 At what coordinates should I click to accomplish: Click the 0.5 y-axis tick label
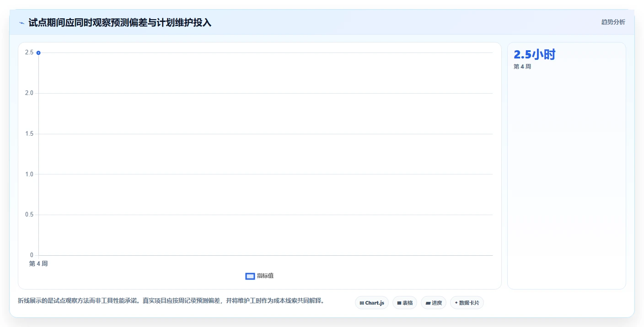[29, 215]
